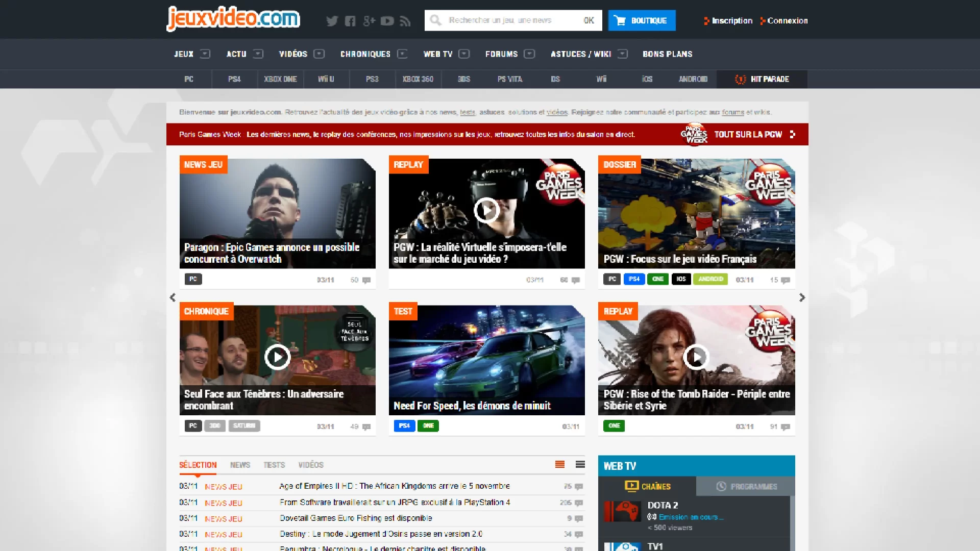Expand the Astuces / Wiki dropdown arrow
The height and width of the screenshot is (551, 980).
(622, 54)
